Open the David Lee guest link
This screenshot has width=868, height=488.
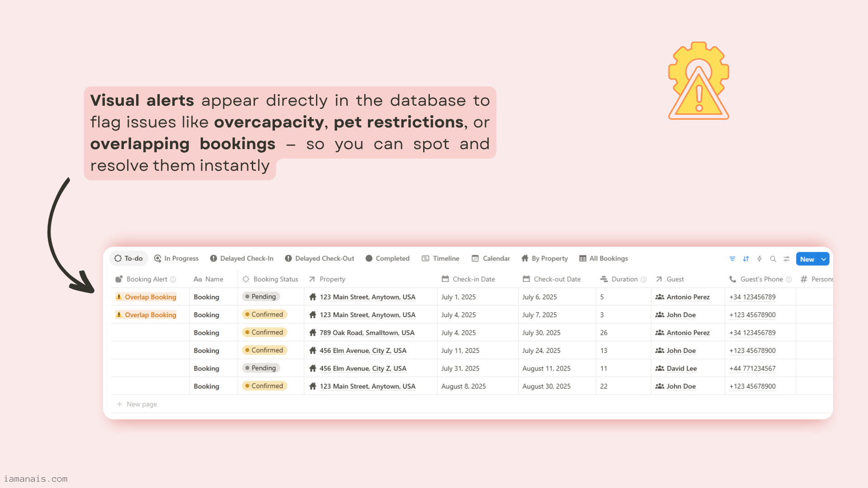click(x=681, y=369)
